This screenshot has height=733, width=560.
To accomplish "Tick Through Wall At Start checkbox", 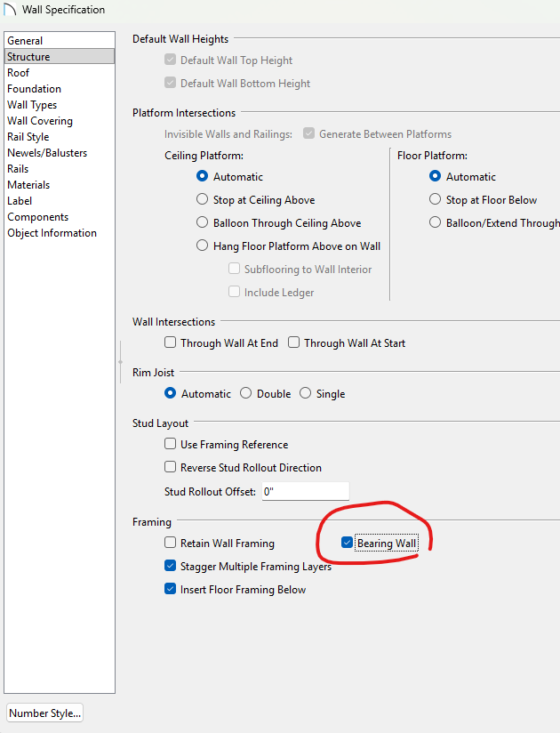I will click(294, 342).
